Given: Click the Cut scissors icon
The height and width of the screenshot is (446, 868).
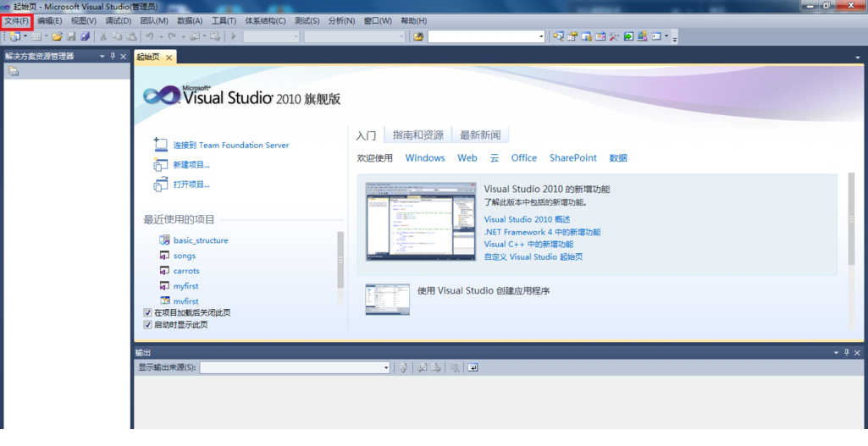Looking at the screenshot, I should (103, 36).
